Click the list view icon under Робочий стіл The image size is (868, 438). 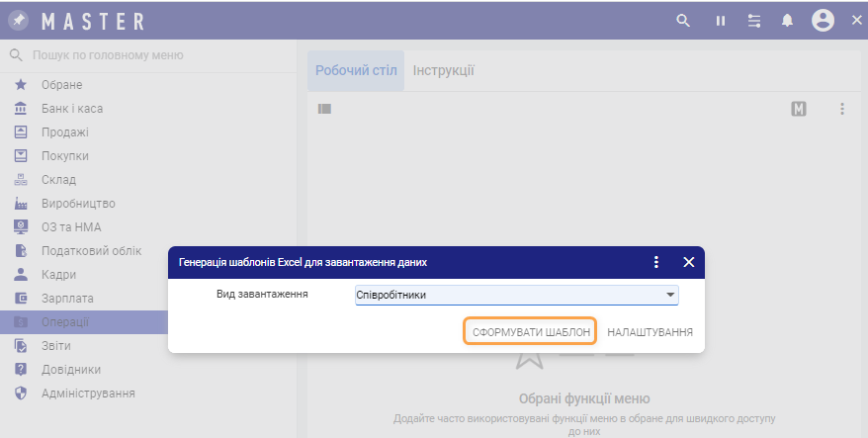324,109
